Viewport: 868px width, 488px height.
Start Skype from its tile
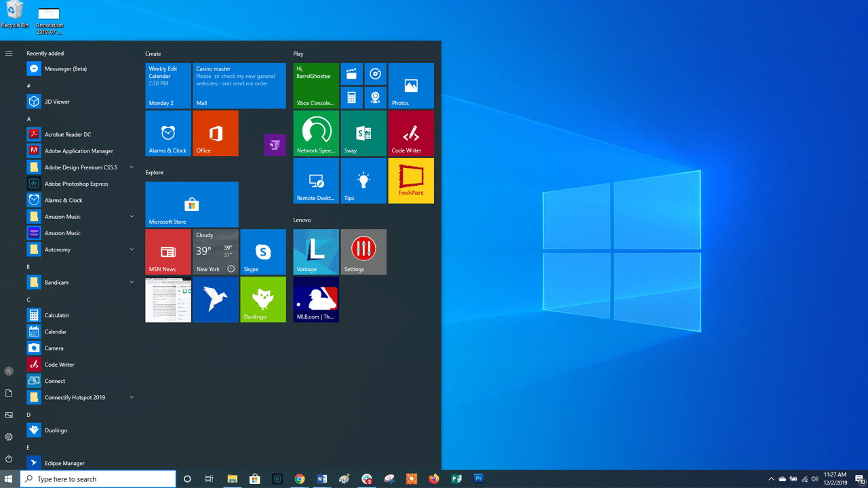tap(262, 251)
